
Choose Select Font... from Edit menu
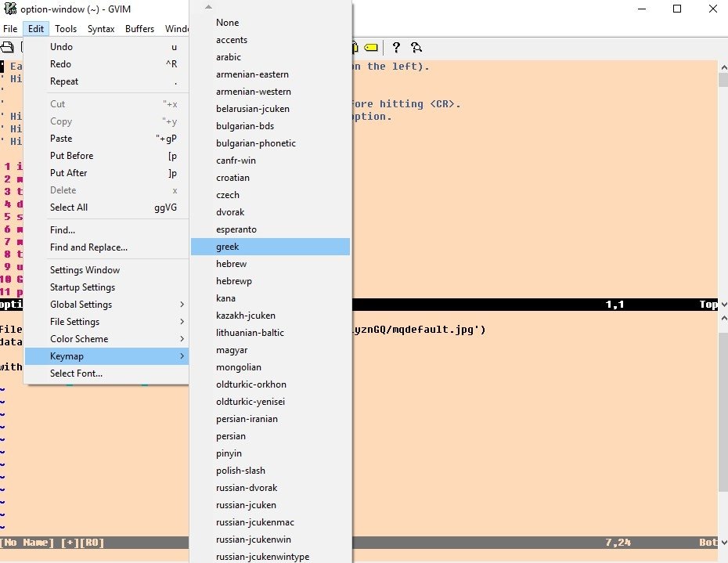[106, 374]
